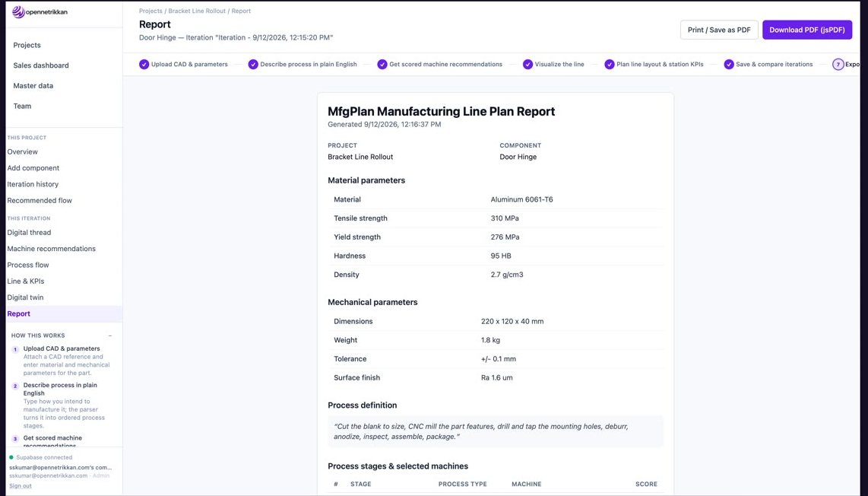Open Recommended flow
Image resolution: width=868 pixels, height=496 pixels.
coord(40,201)
